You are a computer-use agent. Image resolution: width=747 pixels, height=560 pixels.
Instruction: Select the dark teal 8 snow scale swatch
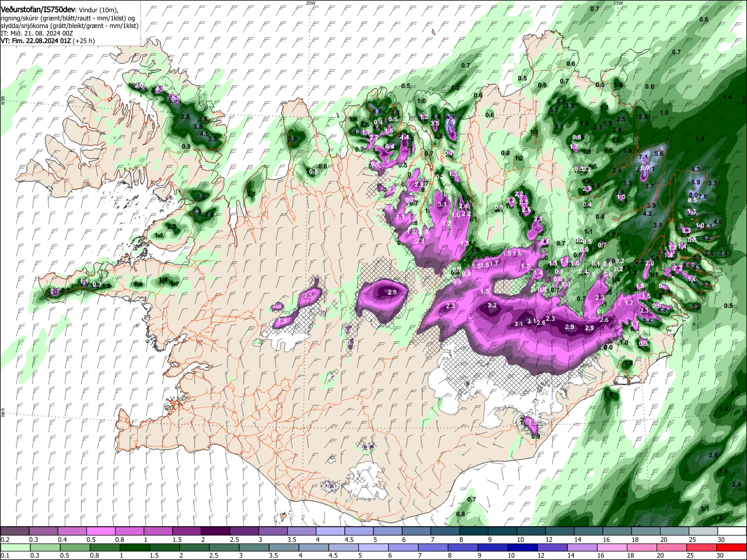coord(473,531)
